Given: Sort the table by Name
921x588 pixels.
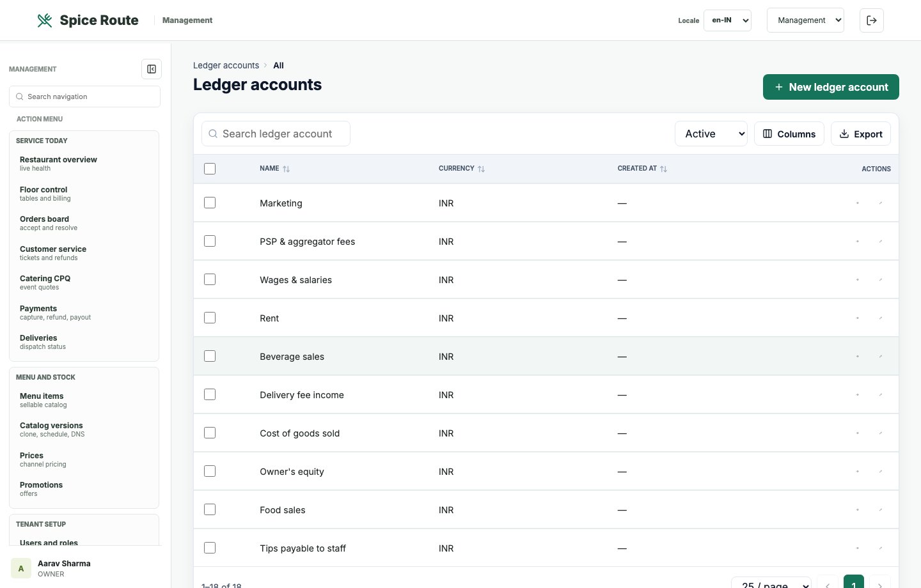Looking at the screenshot, I should 275,169.
